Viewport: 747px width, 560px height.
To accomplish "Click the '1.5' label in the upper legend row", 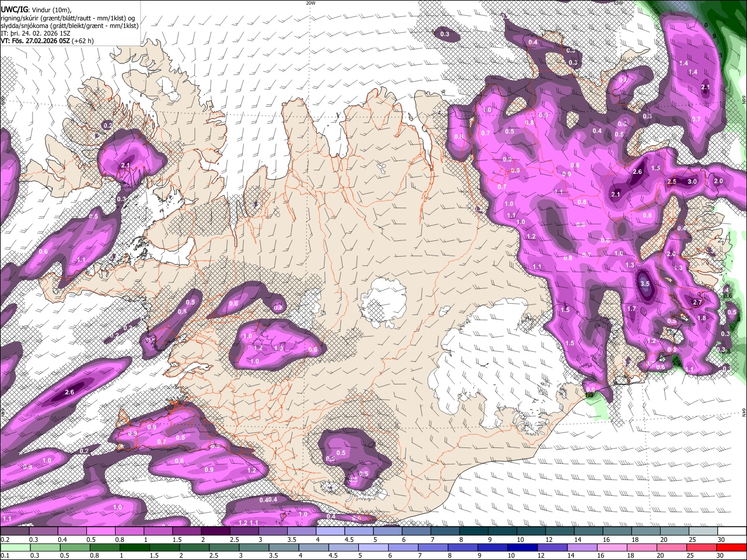I will [x=177, y=540].
